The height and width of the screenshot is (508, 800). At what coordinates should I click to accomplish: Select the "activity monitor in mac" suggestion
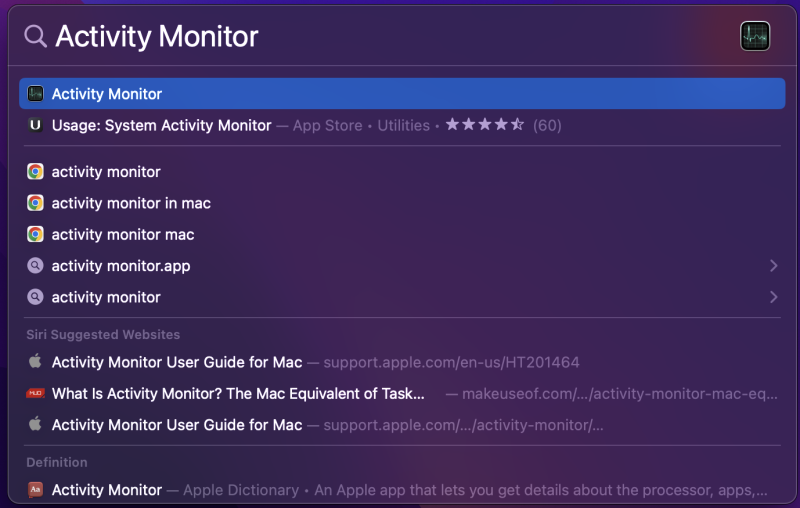[131, 203]
